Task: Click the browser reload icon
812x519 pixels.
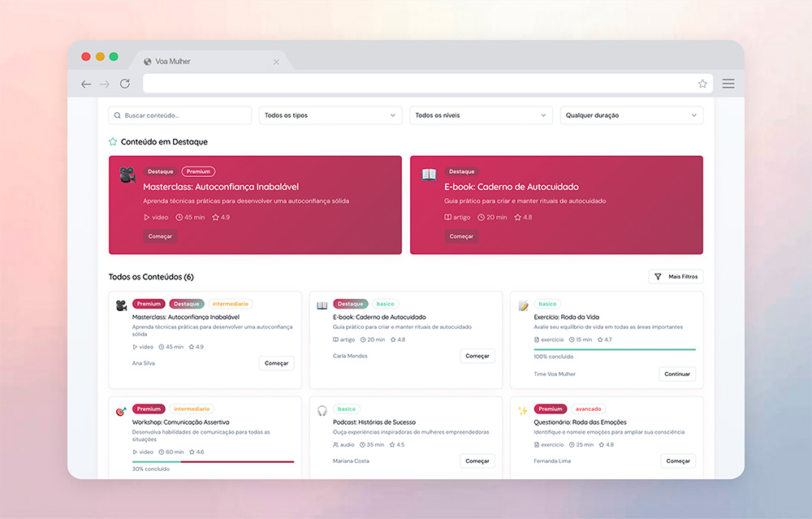Action: pos(125,84)
